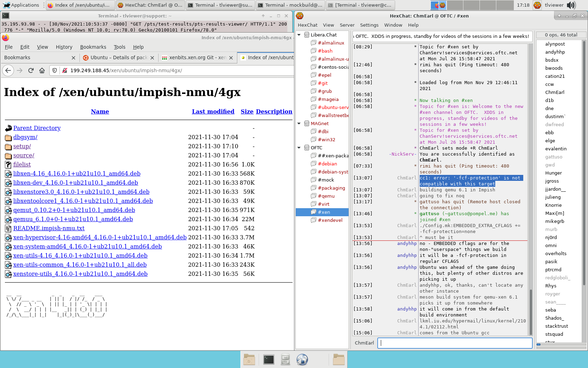Open the Parent Directory link

click(37, 128)
